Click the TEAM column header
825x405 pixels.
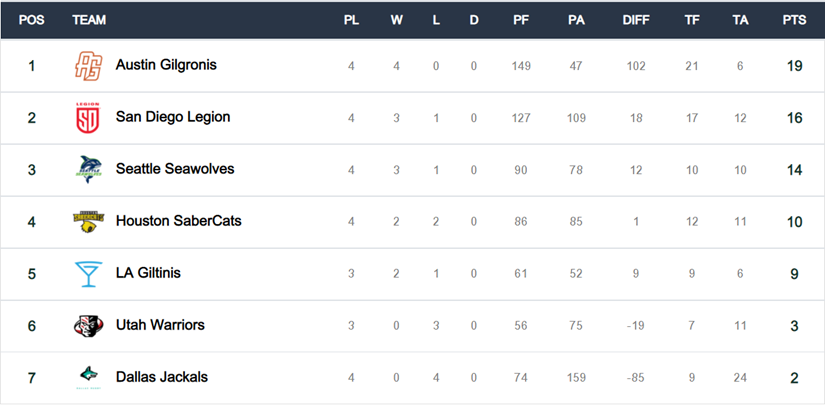pos(89,20)
